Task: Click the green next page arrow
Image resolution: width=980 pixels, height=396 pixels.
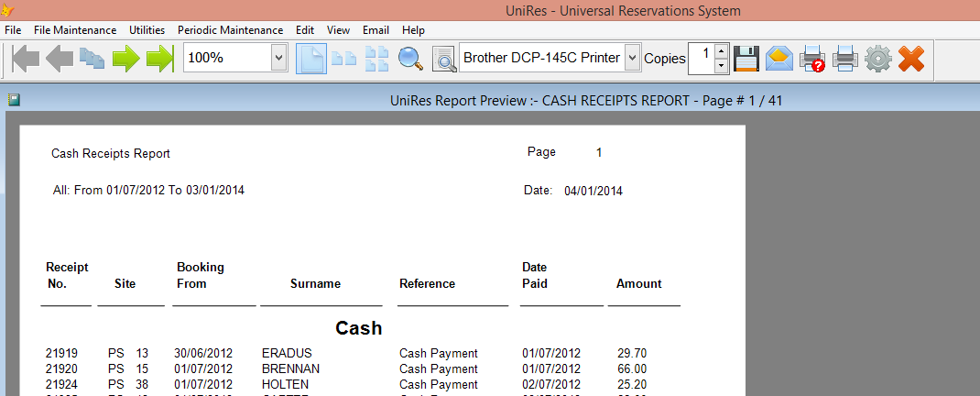Action: [x=125, y=59]
